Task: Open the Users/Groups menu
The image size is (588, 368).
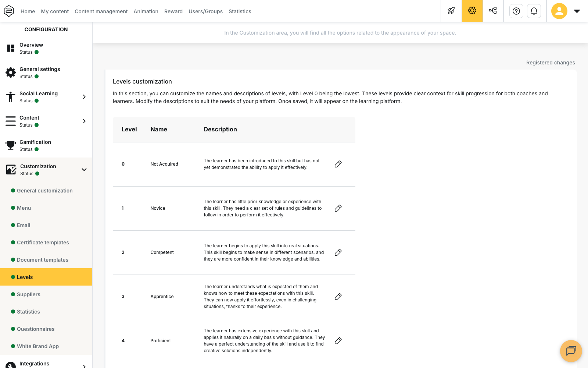Action: [x=206, y=11]
